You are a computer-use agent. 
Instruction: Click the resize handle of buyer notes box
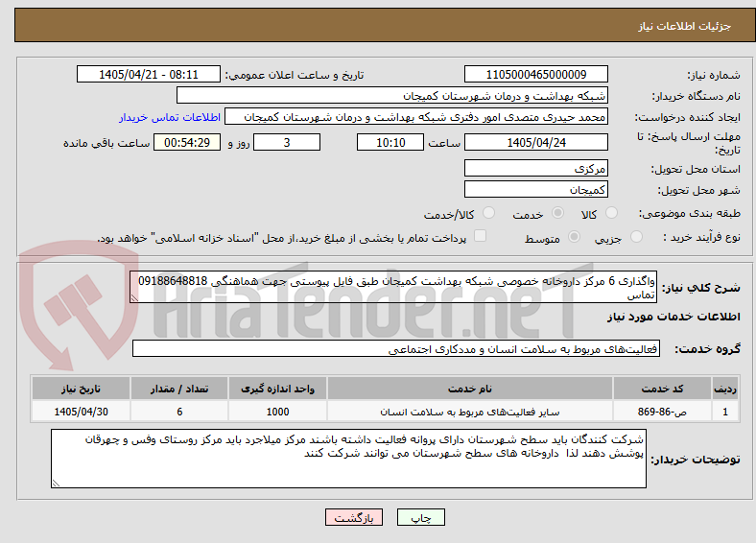click(56, 484)
